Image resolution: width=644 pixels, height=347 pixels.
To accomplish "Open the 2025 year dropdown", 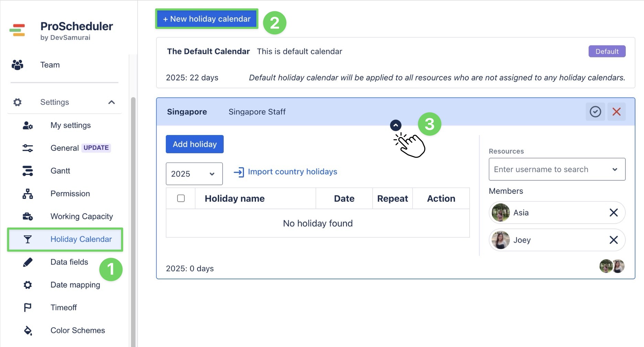I will click(x=194, y=174).
